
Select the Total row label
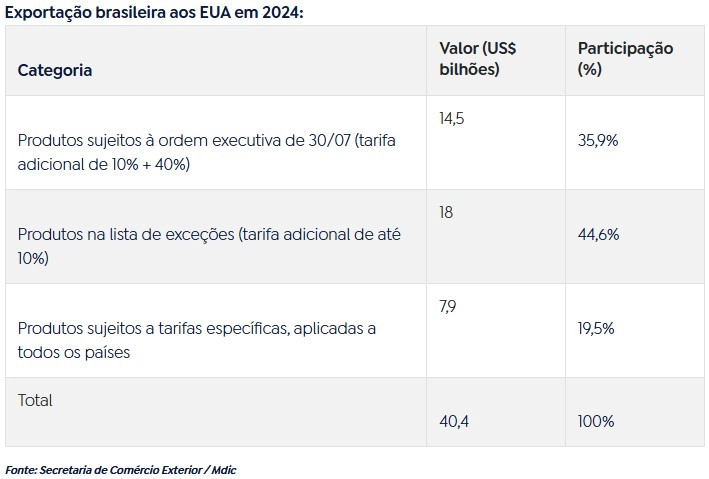[35, 400]
